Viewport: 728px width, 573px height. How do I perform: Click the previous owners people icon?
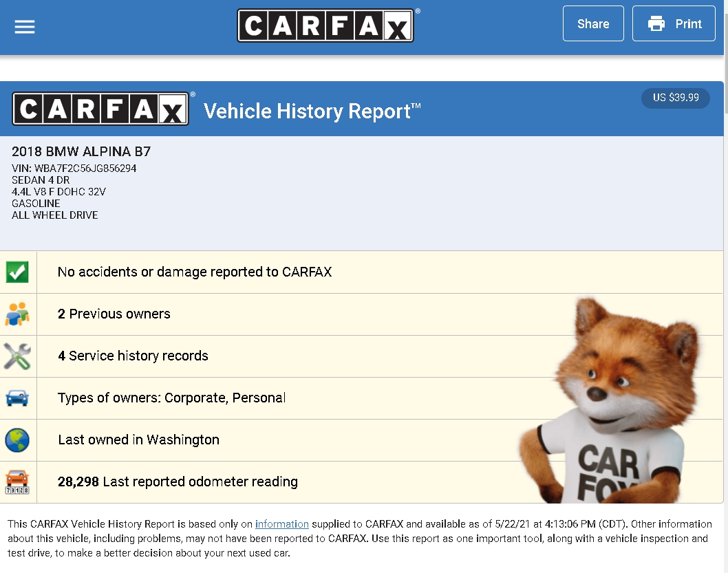tap(17, 314)
